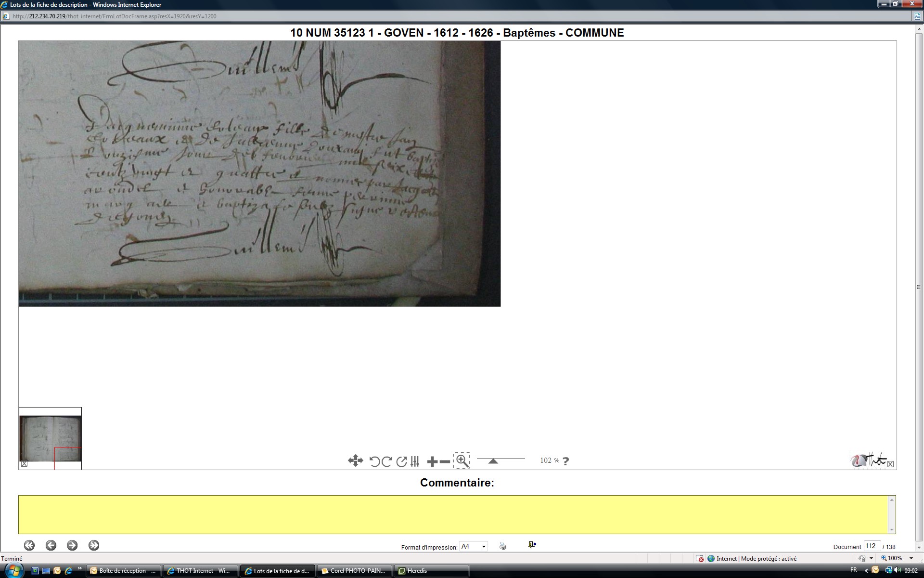Zoom out with the minus icon

coord(445,461)
